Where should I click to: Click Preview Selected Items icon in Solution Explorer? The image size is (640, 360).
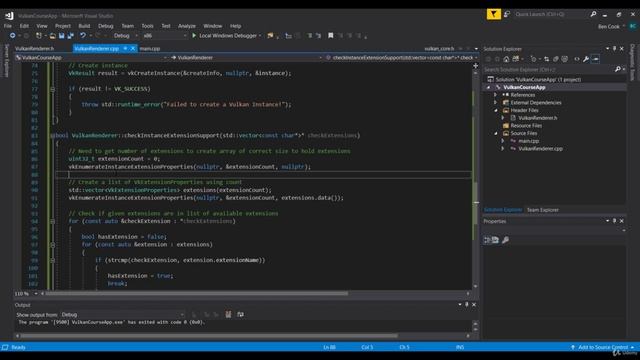pos(596,59)
